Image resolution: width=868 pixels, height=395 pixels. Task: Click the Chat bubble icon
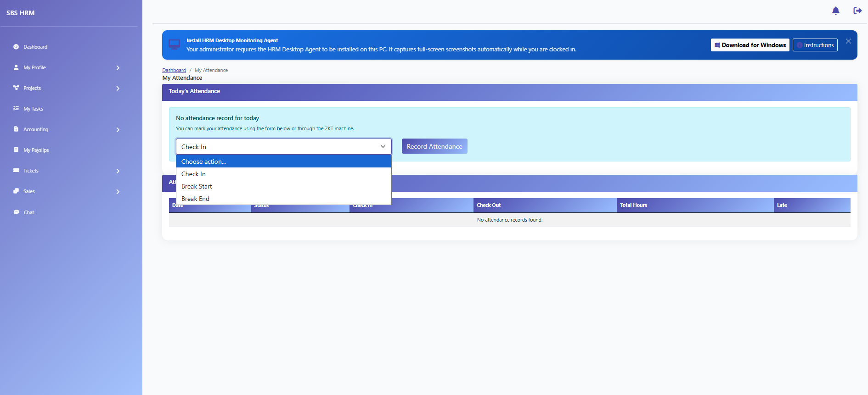pos(16,212)
